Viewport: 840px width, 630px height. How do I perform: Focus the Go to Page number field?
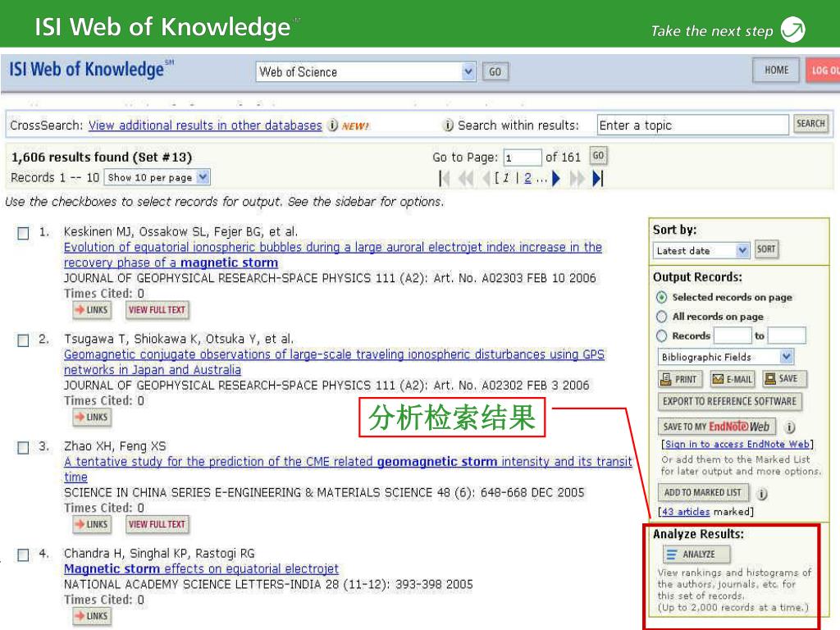(x=523, y=157)
